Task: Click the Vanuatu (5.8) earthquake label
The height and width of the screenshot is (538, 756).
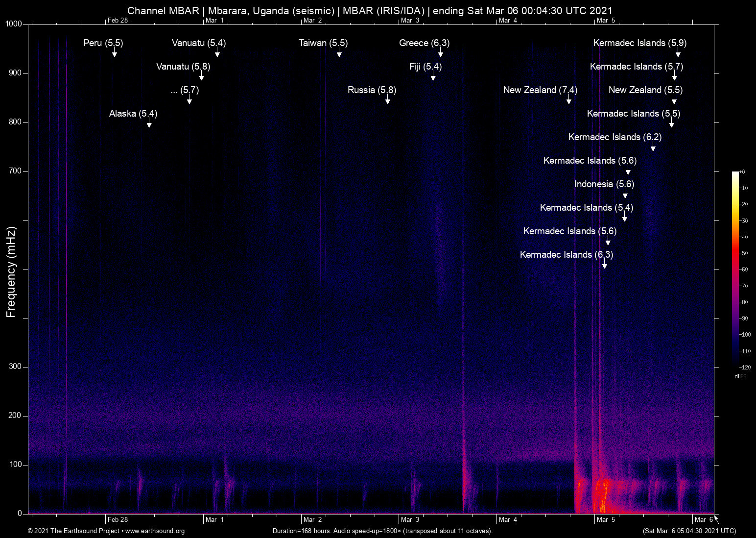Action: 183,67
